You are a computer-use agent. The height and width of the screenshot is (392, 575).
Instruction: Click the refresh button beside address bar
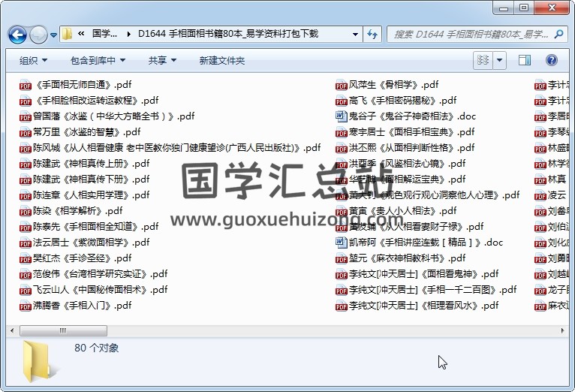(x=372, y=35)
